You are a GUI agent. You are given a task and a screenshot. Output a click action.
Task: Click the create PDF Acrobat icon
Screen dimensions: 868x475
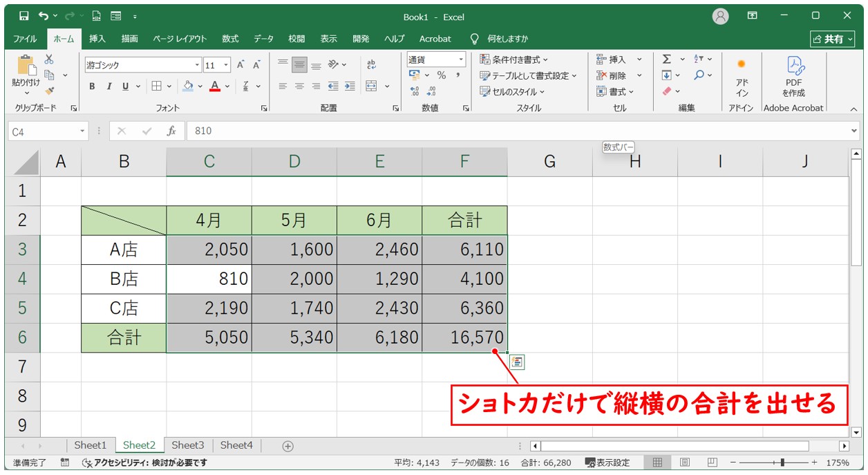click(793, 76)
